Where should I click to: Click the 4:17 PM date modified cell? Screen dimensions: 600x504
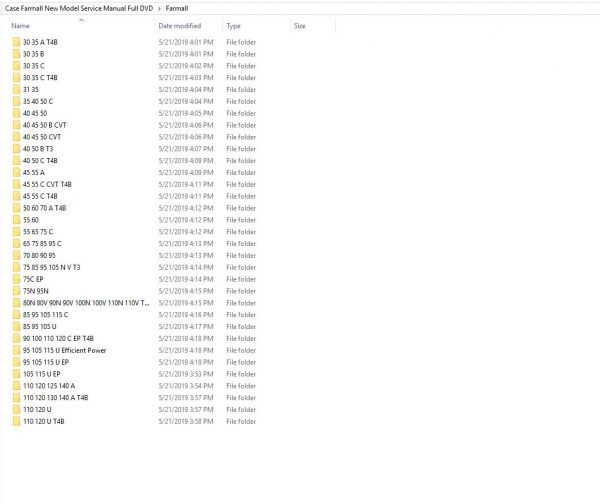tap(186, 327)
